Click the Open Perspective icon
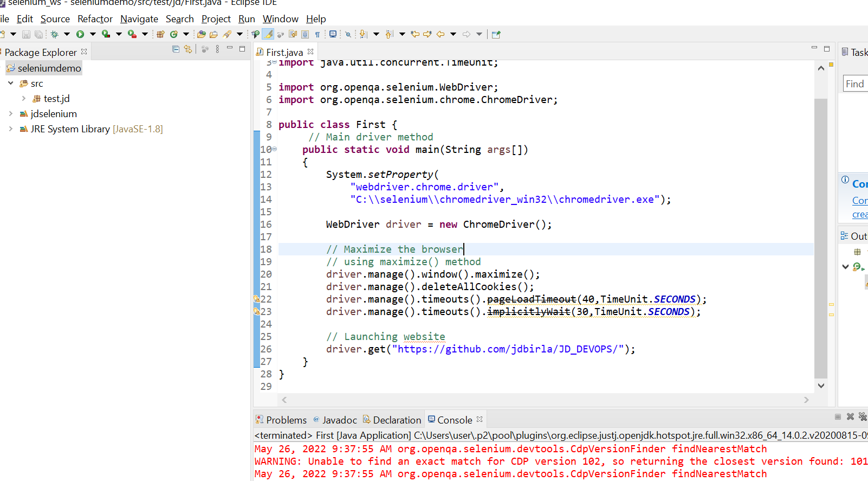This screenshot has height=481, width=868. point(496,34)
